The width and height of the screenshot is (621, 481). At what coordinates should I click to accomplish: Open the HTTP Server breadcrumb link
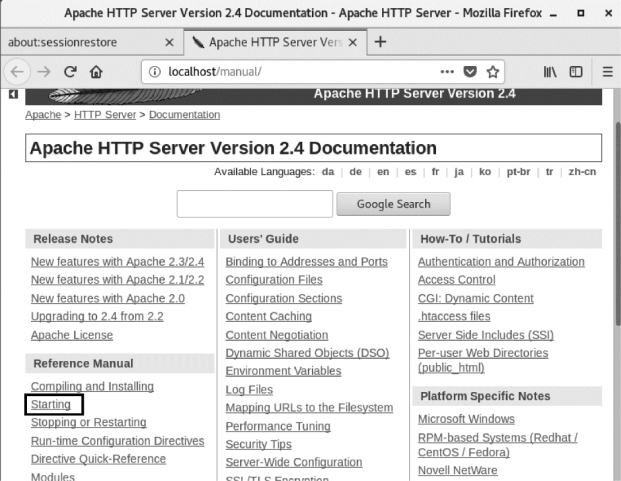click(x=105, y=115)
